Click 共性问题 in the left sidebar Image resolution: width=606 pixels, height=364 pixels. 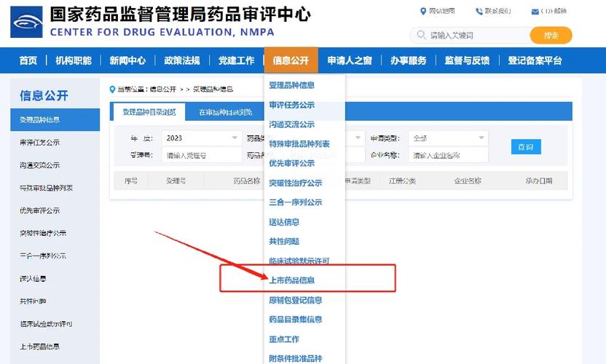(x=33, y=301)
